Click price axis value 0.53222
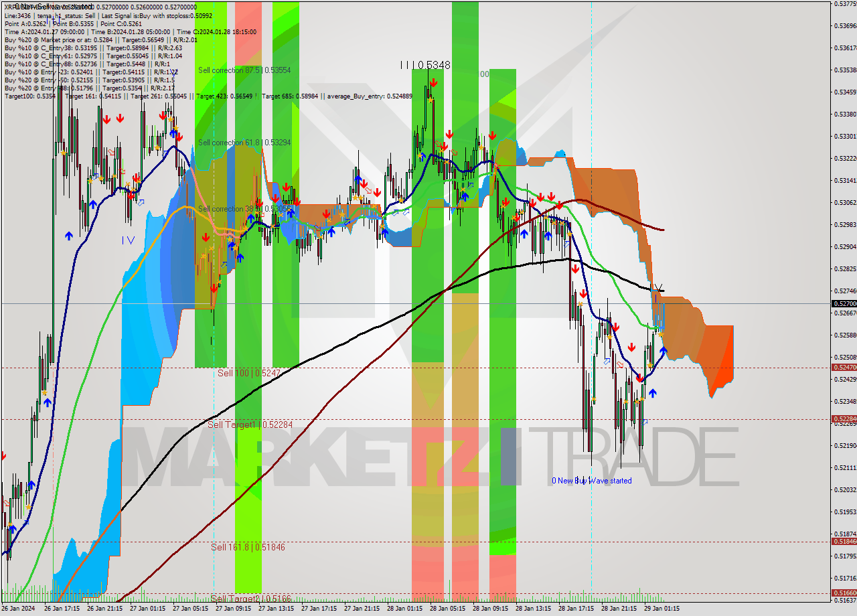 [x=844, y=158]
